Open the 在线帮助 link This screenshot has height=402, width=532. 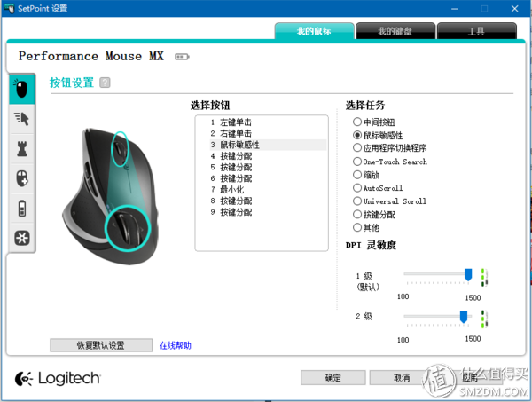175,345
